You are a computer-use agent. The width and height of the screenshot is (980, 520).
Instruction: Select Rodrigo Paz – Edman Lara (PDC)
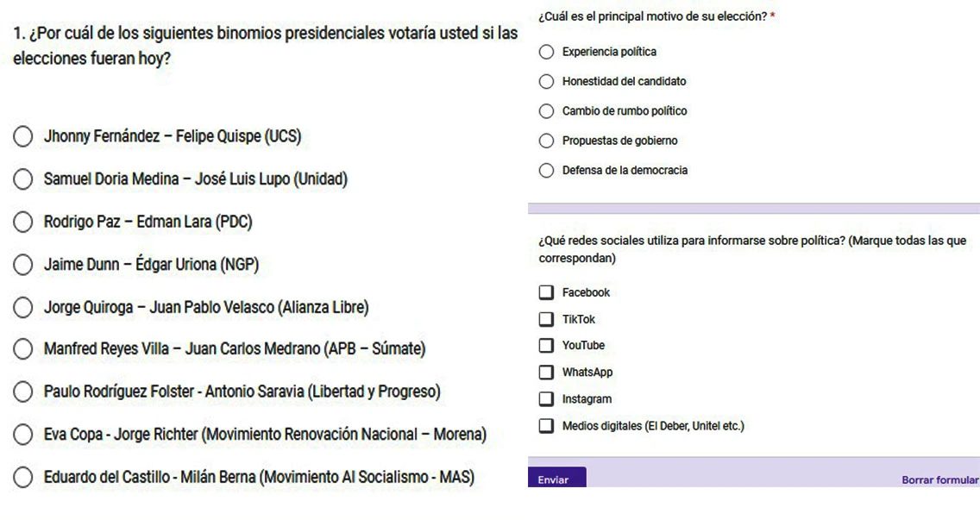point(23,222)
